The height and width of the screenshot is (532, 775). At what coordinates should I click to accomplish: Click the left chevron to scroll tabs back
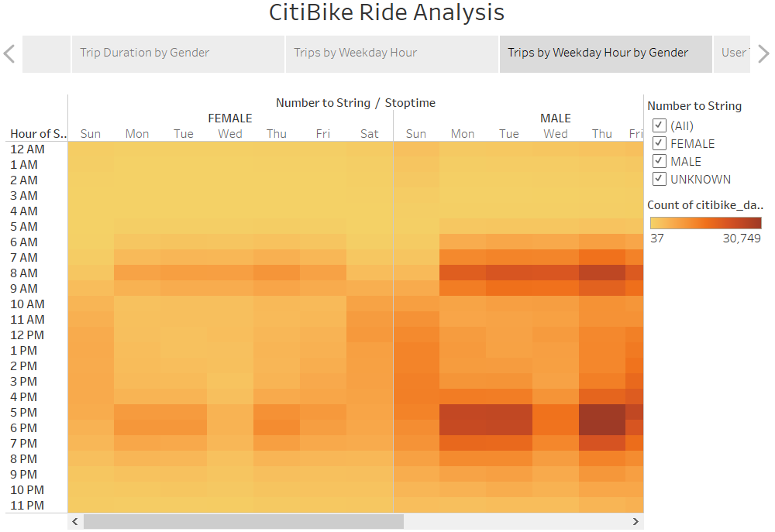tap(10, 53)
